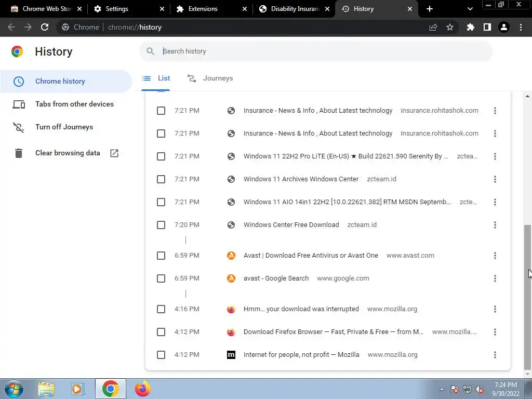Check the Avast Download Free Antivirus entry
Image resolution: width=532 pixels, height=399 pixels.
pyautogui.click(x=161, y=256)
